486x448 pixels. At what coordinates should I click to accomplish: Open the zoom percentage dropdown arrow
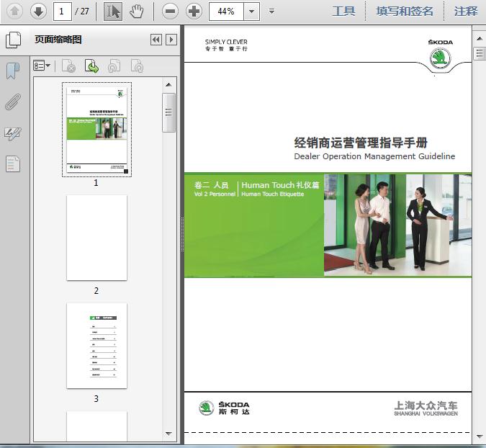point(252,12)
